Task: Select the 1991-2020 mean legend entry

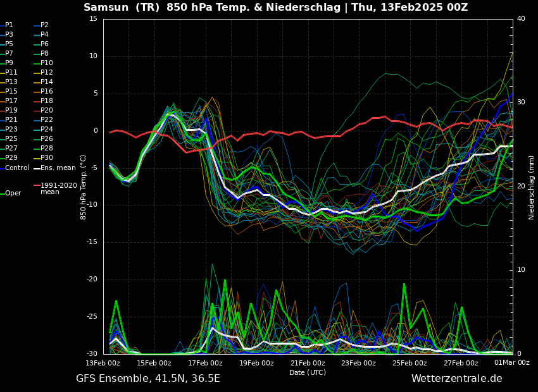Action: point(56,188)
